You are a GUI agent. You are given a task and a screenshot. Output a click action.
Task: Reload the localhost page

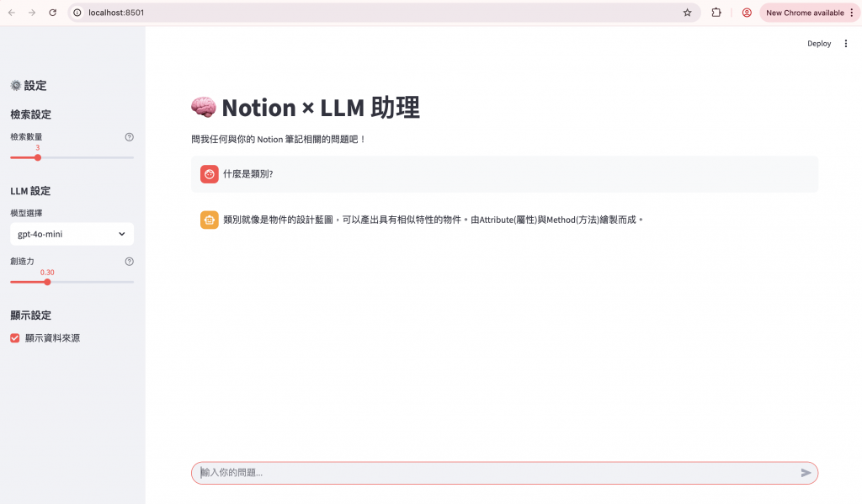(53, 13)
